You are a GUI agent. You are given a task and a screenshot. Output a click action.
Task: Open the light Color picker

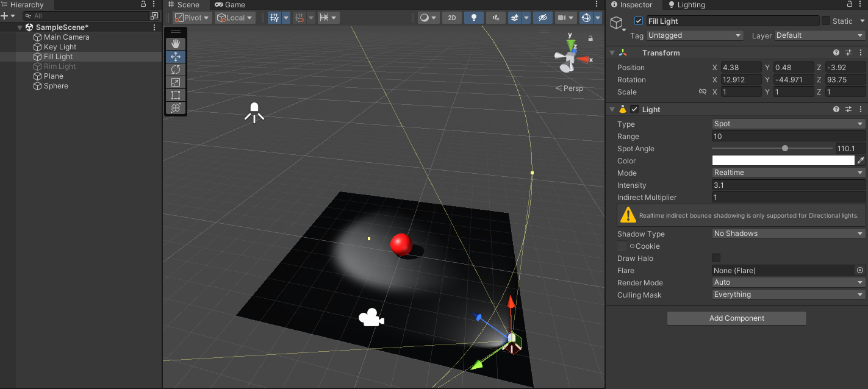pos(783,160)
